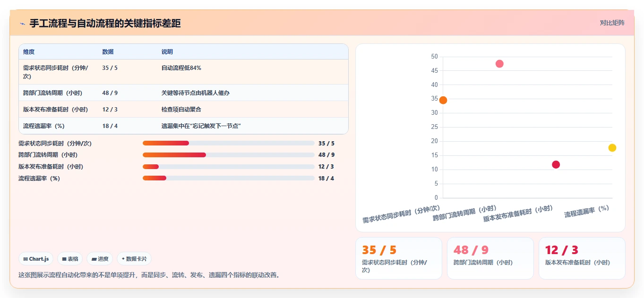Open the red 12 / 3 data card
644x298 pixels.
(x=582, y=258)
